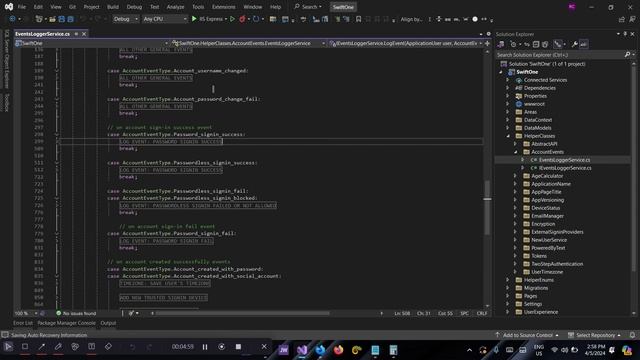Open the Extensions menu
Image resolution: width=640 pixels, height=360 pixels.
click(x=224, y=7)
